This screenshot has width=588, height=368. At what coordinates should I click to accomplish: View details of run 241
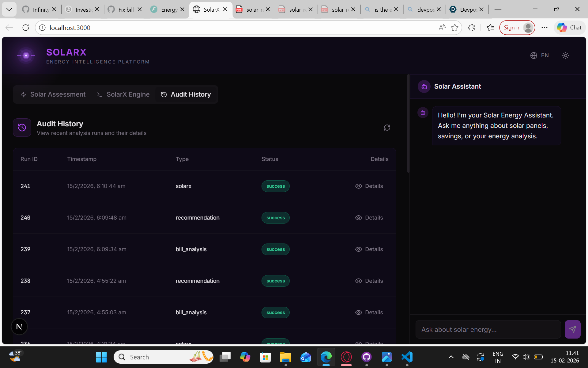369,186
